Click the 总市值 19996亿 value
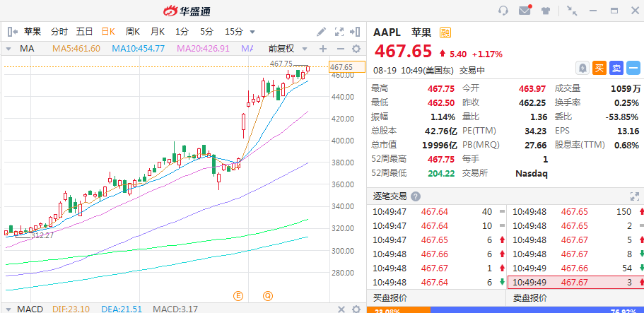 click(x=440, y=145)
